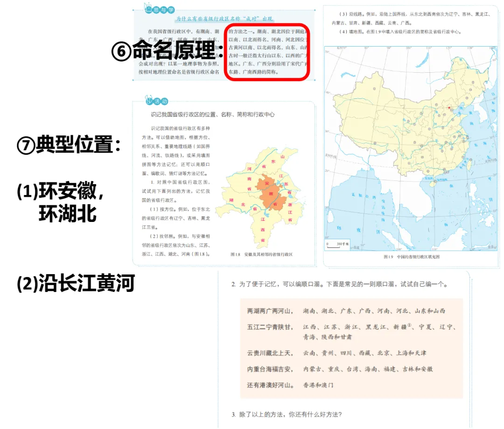The image size is (504, 429).
Task: Click the red star marking Beijing on the China map
Action: 449,108
